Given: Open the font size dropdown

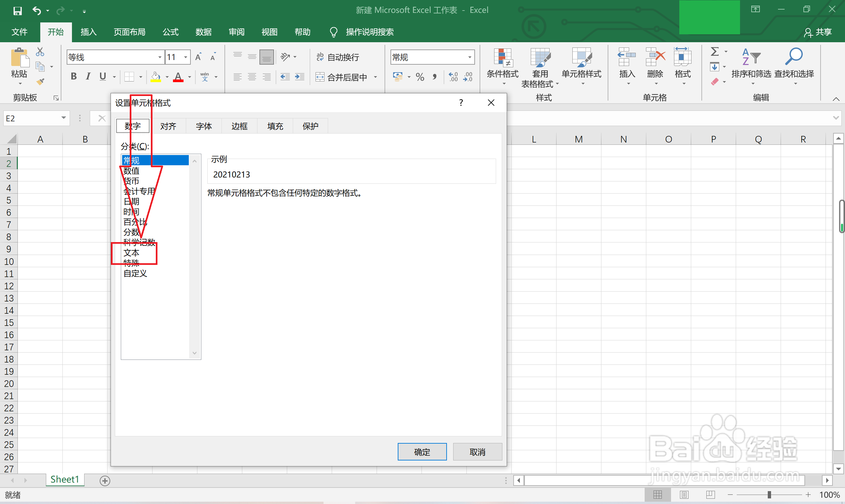Looking at the screenshot, I should coord(186,57).
